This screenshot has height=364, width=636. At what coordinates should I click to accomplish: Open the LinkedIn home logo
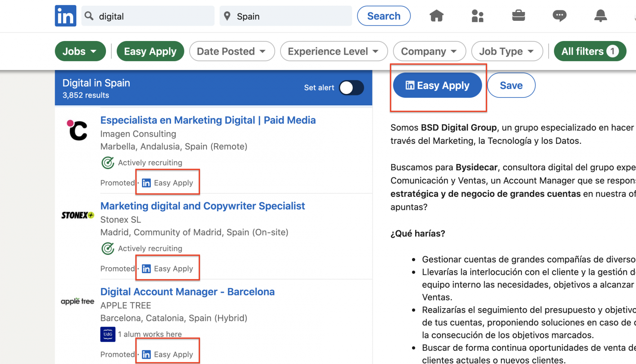point(65,16)
